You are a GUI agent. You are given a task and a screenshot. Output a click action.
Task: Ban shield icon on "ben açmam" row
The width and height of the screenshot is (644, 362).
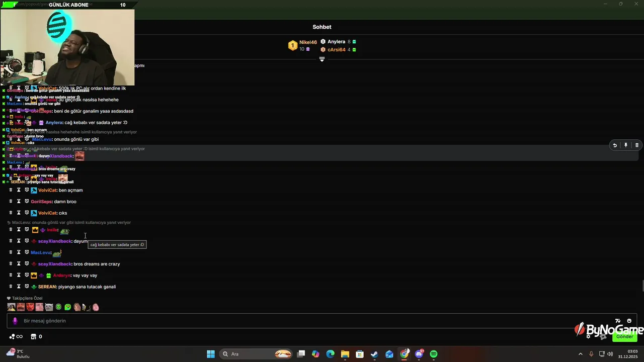[27, 190]
